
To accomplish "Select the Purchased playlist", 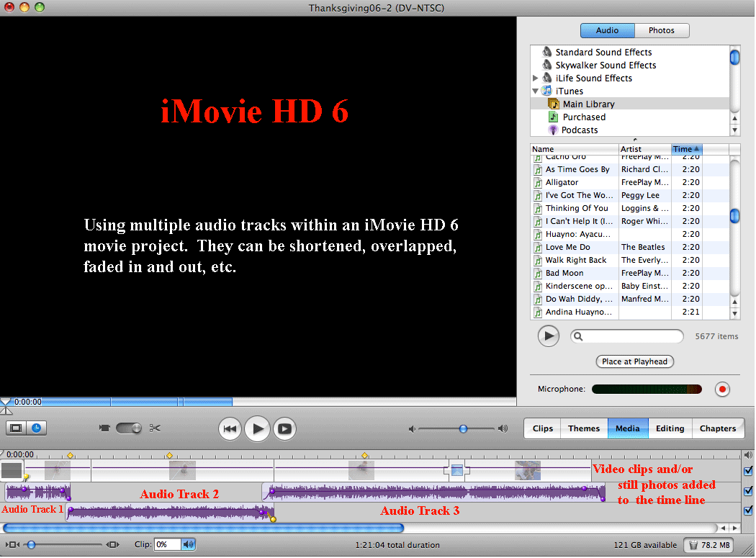I will pyautogui.click(x=584, y=117).
